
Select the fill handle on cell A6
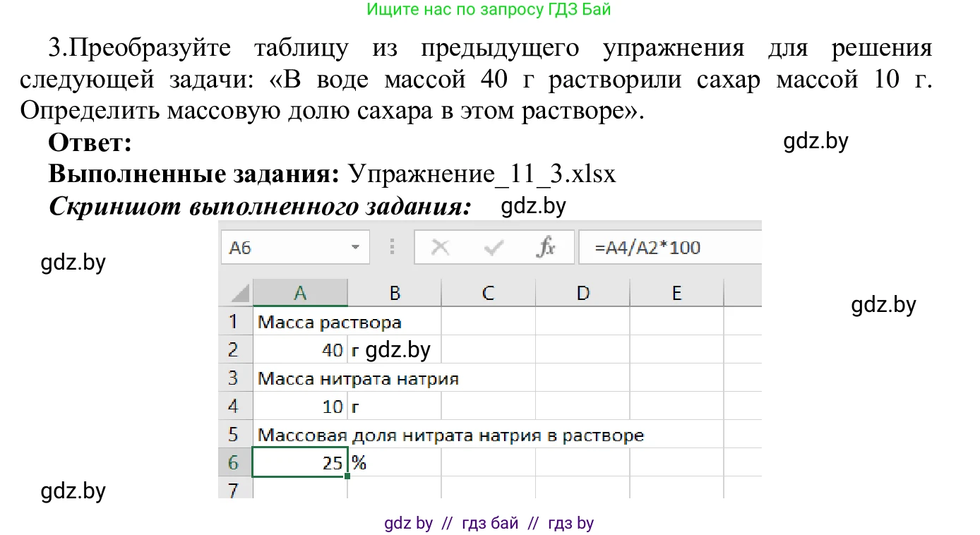(347, 477)
